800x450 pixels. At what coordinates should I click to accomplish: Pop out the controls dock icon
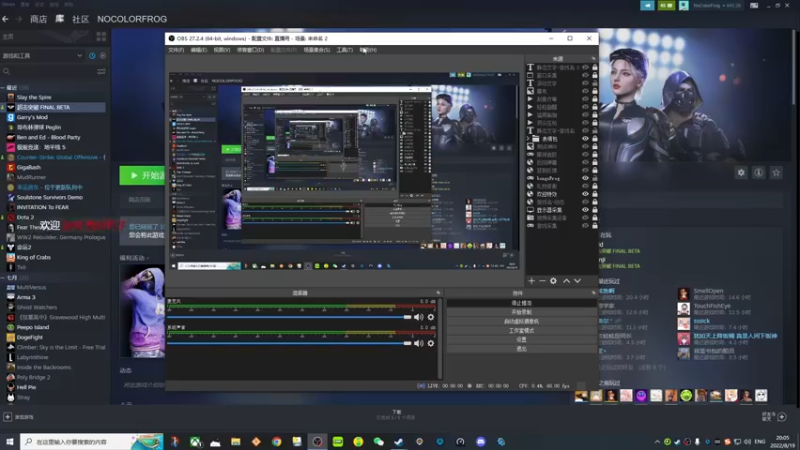click(x=593, y=293)
